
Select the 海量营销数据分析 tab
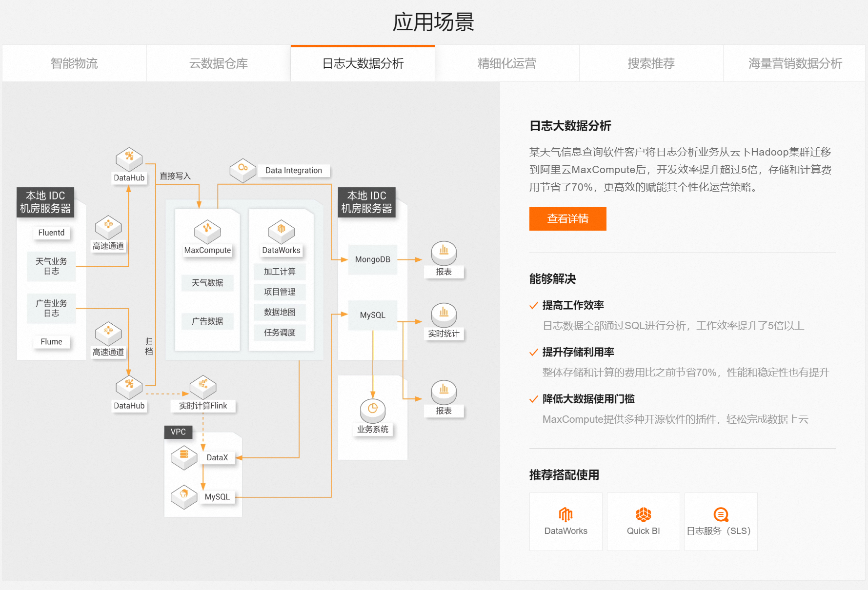click(x=795, y=63)
